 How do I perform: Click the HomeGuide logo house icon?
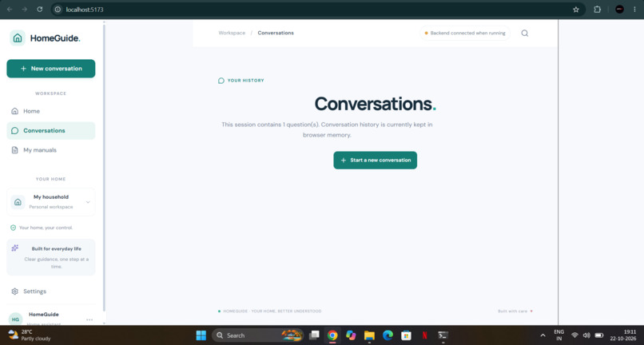click(18, 38)
